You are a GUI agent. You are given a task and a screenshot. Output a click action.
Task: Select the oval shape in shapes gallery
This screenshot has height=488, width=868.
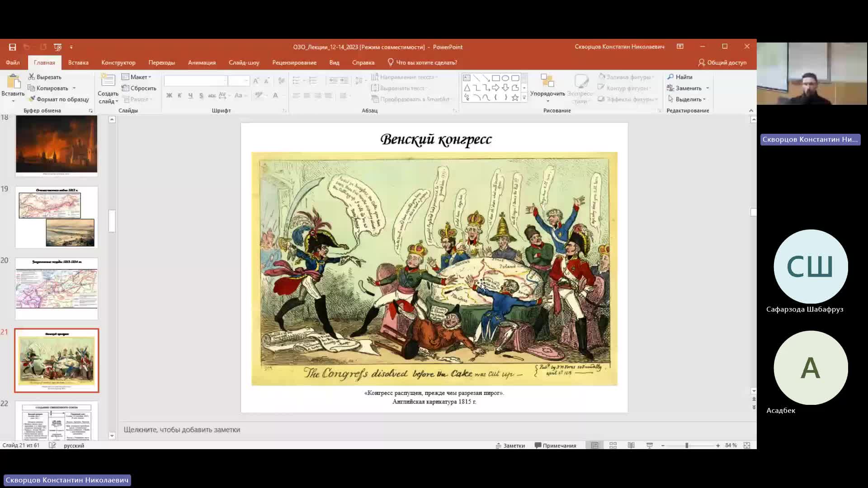click(x=505, y=78)
